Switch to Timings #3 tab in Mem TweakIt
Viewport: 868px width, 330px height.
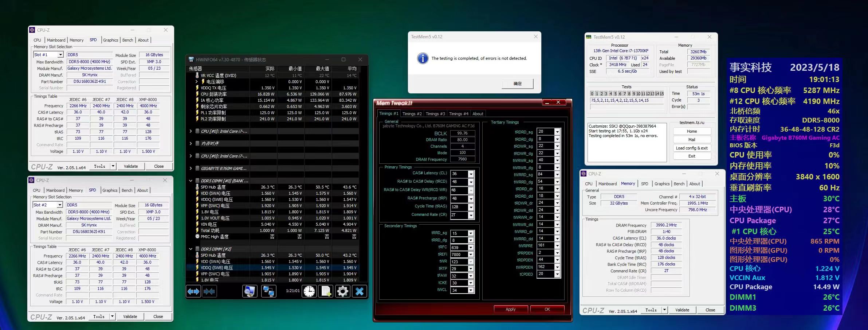[435, 113]
